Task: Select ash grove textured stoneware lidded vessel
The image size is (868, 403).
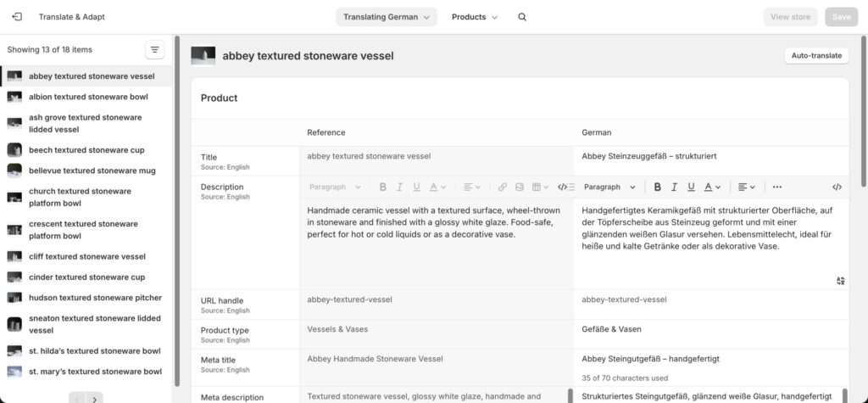Action: (86, 124)
